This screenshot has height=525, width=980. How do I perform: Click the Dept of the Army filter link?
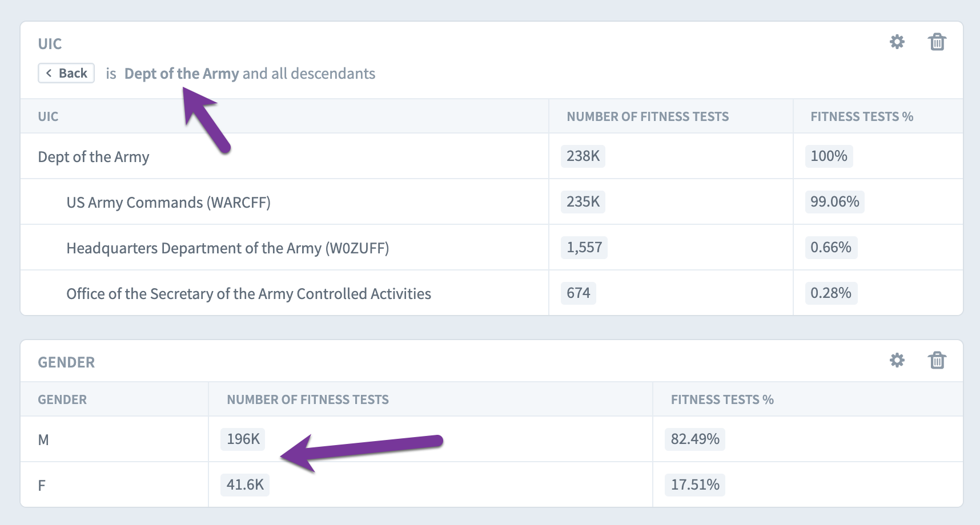[182, 74]
